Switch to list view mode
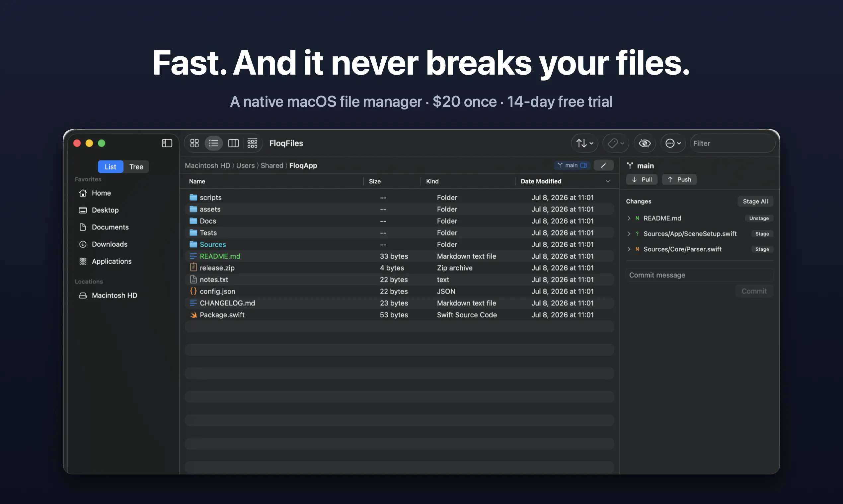The height and width of the screenshot is (504, 843). point(213,143)
